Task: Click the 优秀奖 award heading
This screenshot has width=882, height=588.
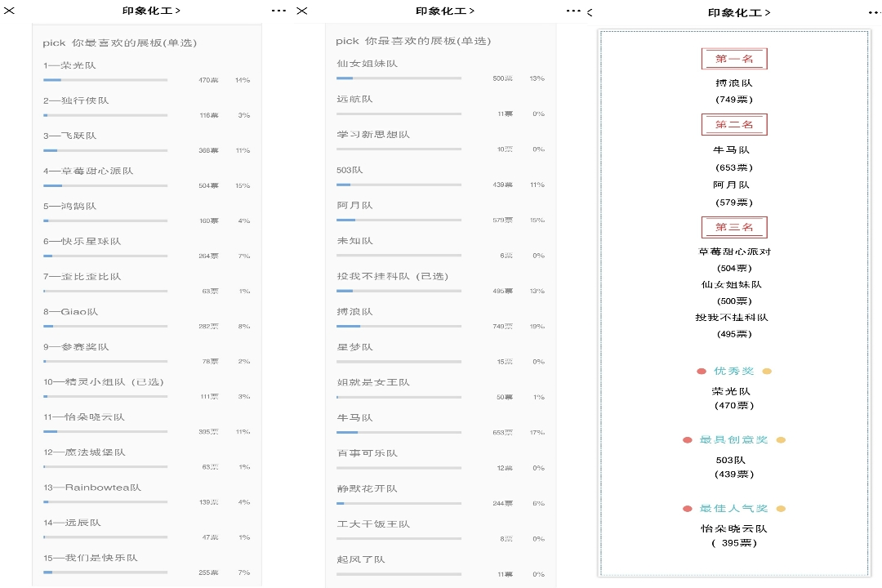Action: tap(733, 372)
